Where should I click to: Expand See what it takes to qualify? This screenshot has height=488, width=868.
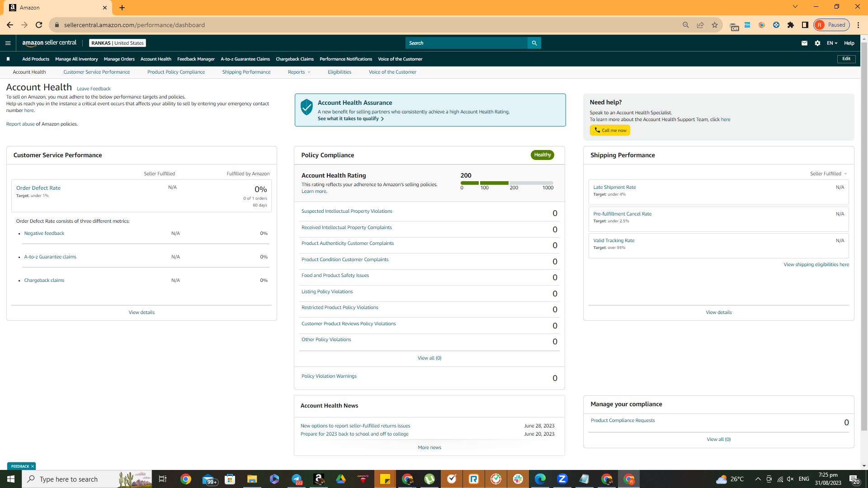351,119
